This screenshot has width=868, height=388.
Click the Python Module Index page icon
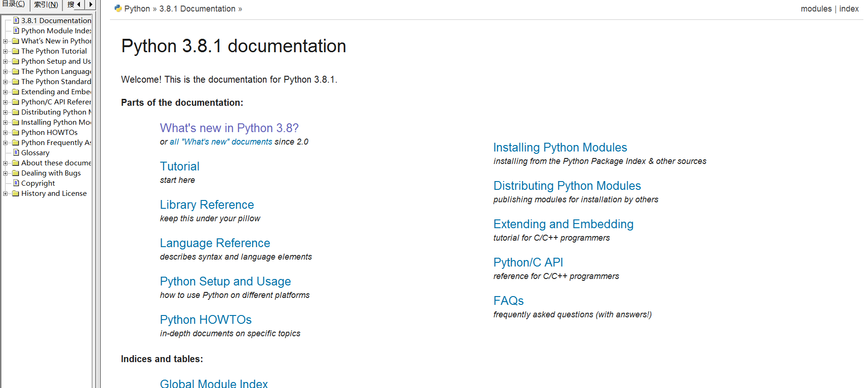point(16,30)
